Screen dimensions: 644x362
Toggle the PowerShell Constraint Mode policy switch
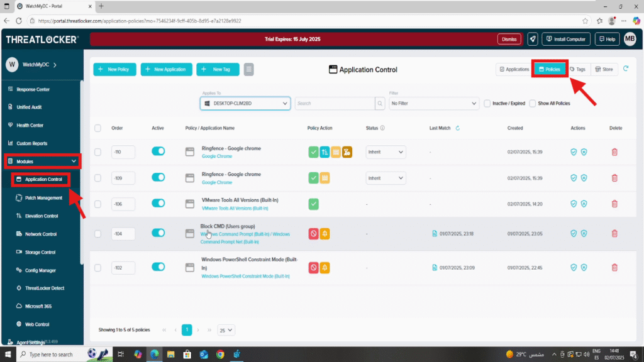coord(158,266)
